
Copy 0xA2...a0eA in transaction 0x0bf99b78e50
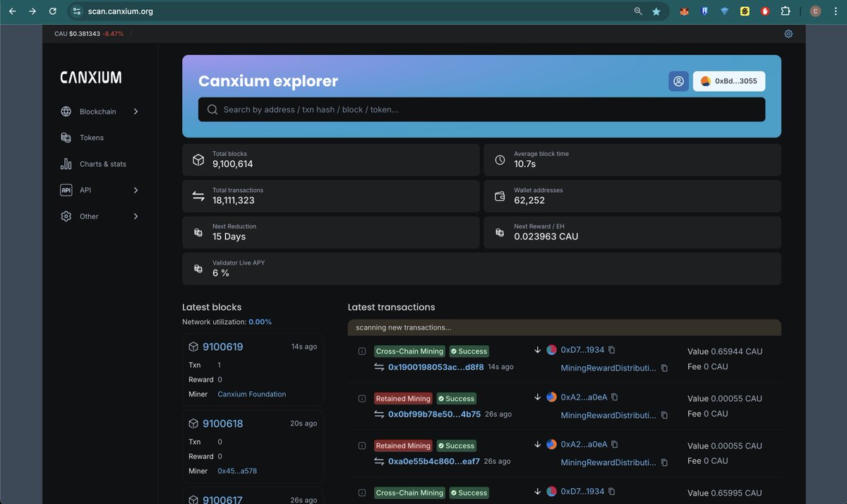615,397
